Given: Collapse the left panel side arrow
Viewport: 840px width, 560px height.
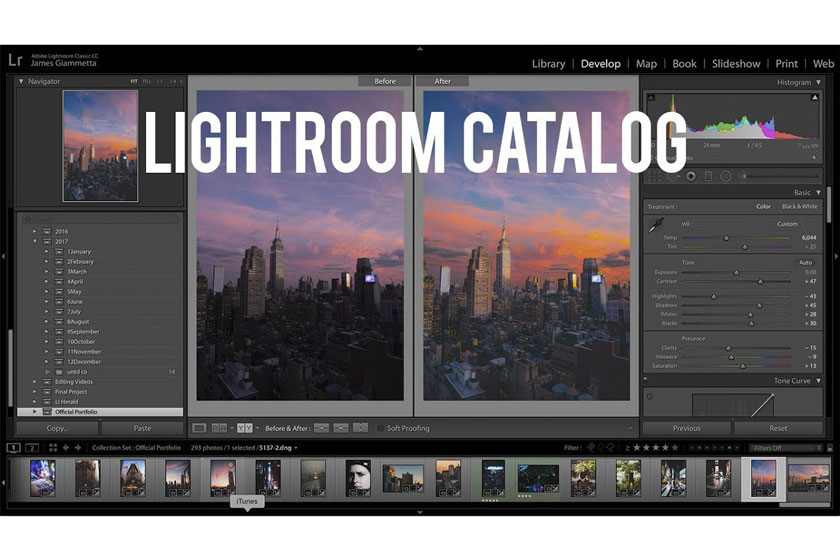Looking at the screenshot, I should (3, 257).
